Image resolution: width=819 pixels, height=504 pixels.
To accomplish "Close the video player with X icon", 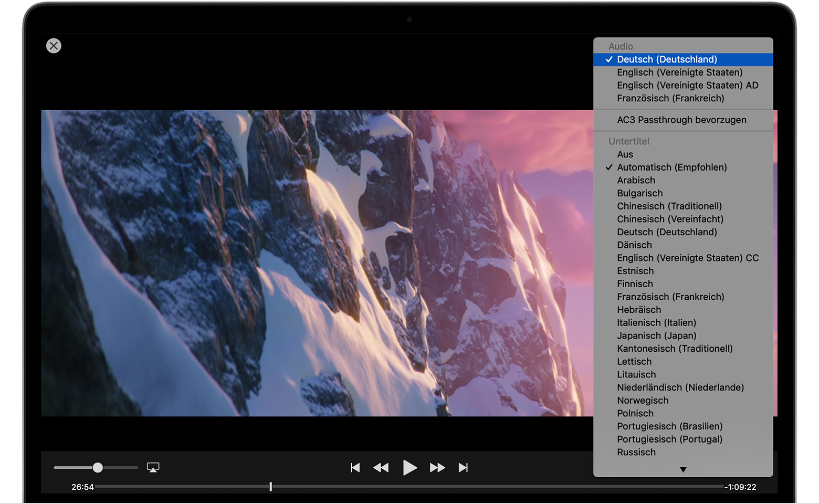I will point(54,46).
